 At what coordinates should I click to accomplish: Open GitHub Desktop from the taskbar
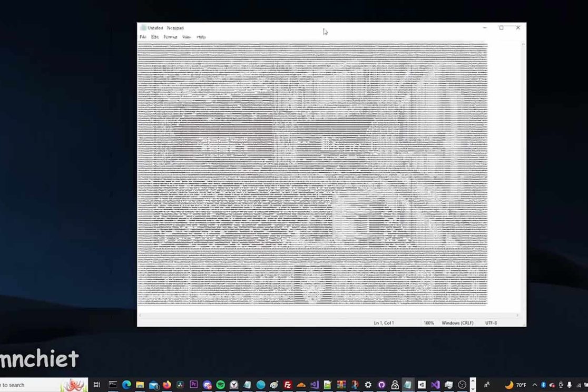click(x=381, y=385)
